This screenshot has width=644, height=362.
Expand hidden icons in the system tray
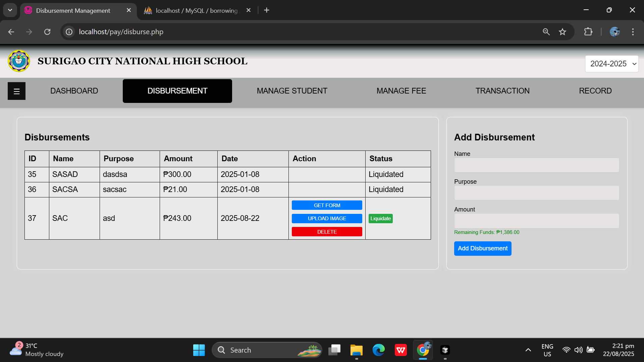528,350
